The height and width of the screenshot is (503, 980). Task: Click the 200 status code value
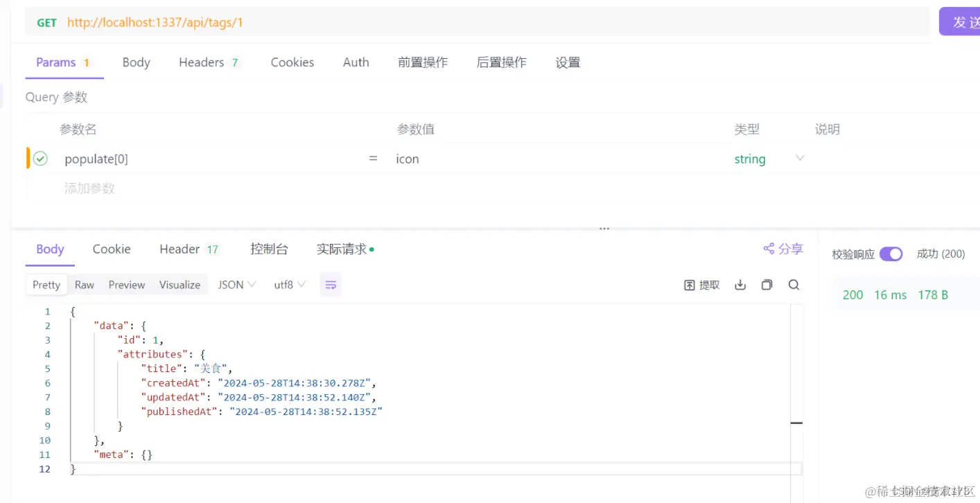[852, 295]
